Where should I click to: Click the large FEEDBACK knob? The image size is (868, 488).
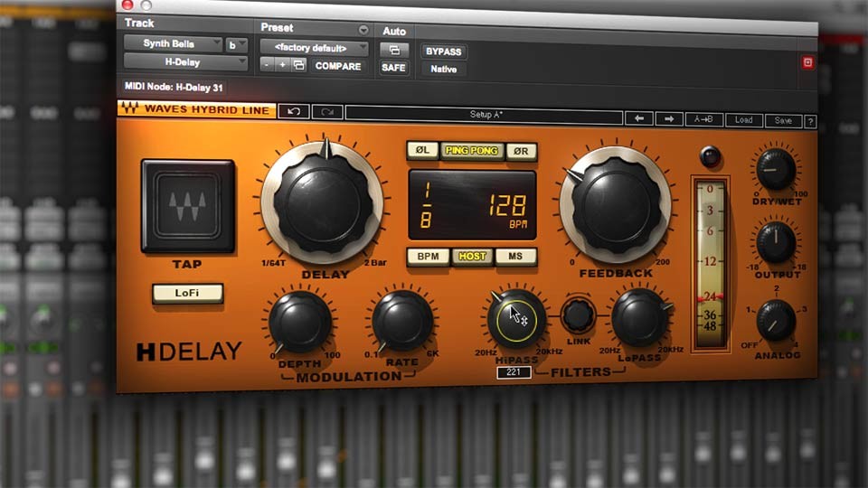coord(616,206)
